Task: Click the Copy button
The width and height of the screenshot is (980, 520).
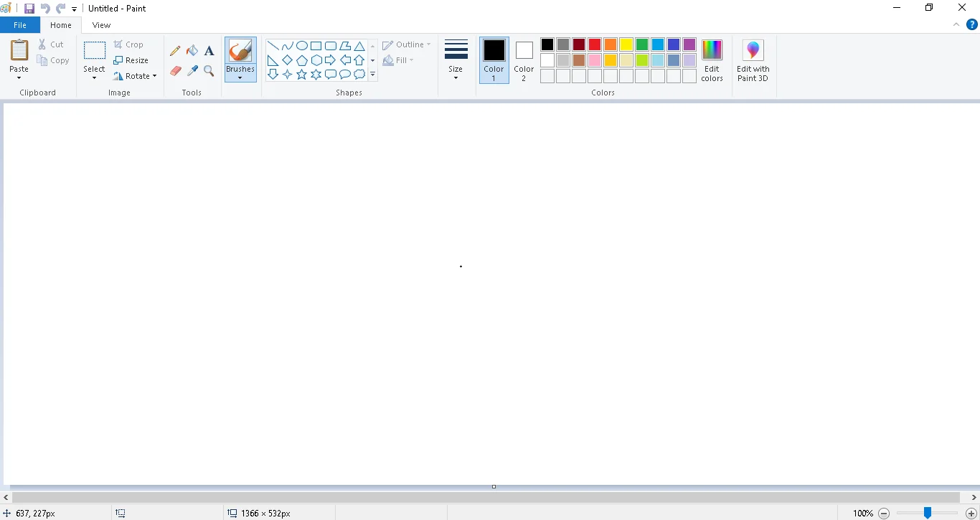Action: click(x=53, y=60)
